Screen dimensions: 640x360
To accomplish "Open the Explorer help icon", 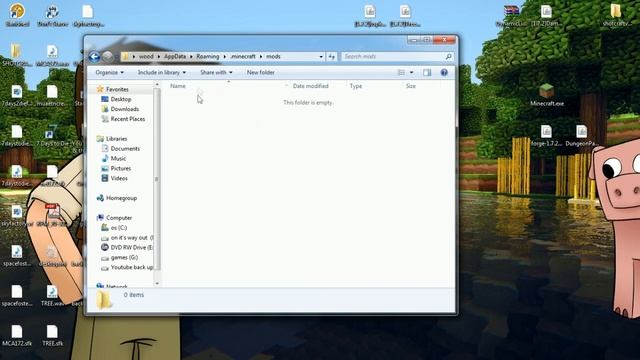I will (x=444, y=72).
